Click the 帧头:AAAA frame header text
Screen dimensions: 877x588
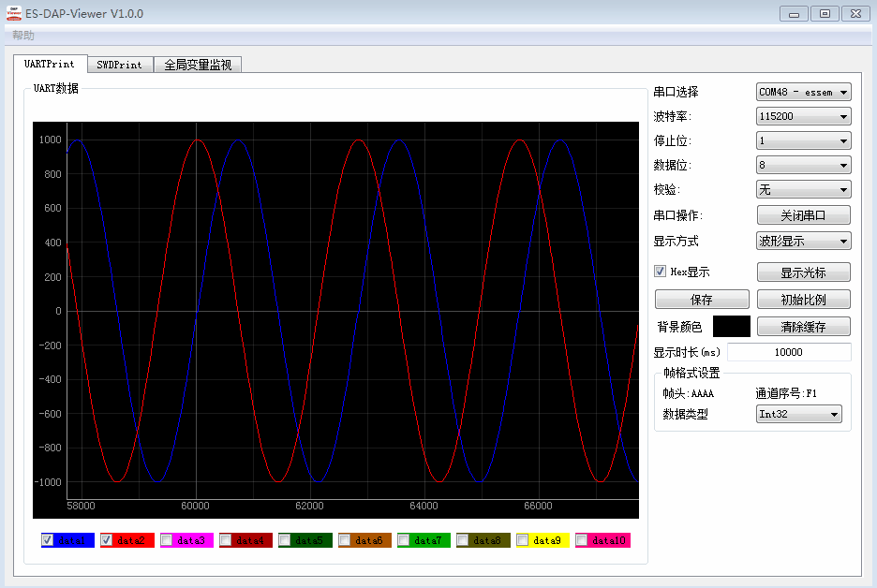[x=689, y=393]
